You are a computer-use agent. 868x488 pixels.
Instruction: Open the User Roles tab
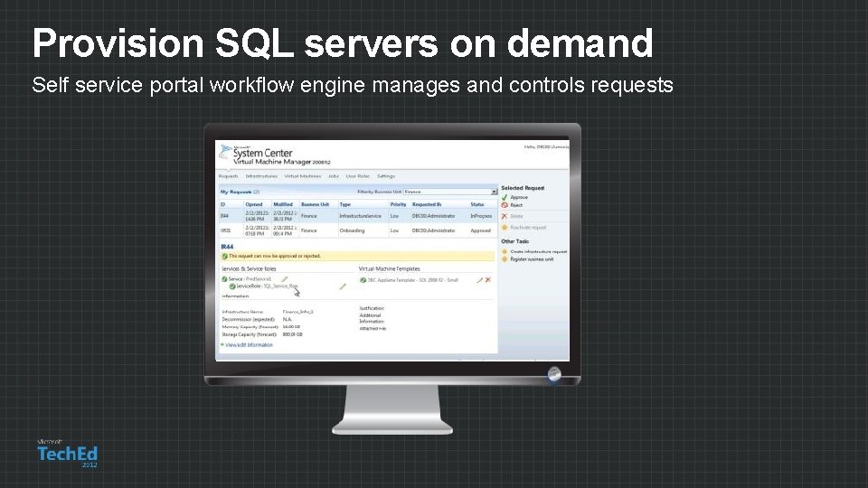pos(358,176)
